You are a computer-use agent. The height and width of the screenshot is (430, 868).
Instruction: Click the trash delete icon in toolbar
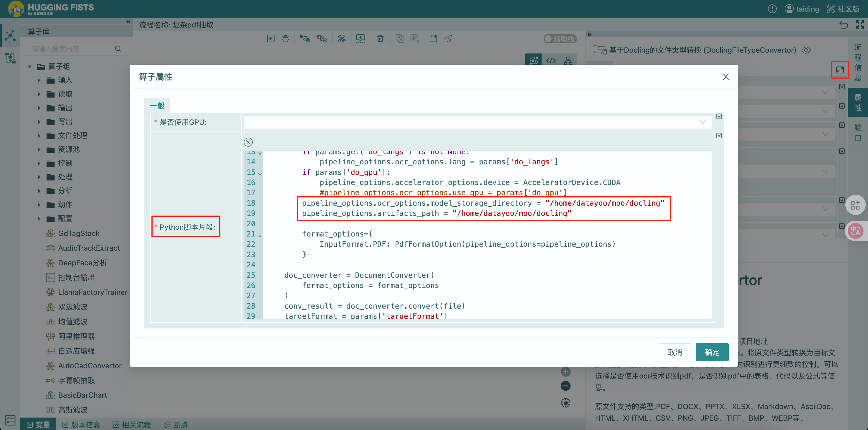click(x=380, y=38)
